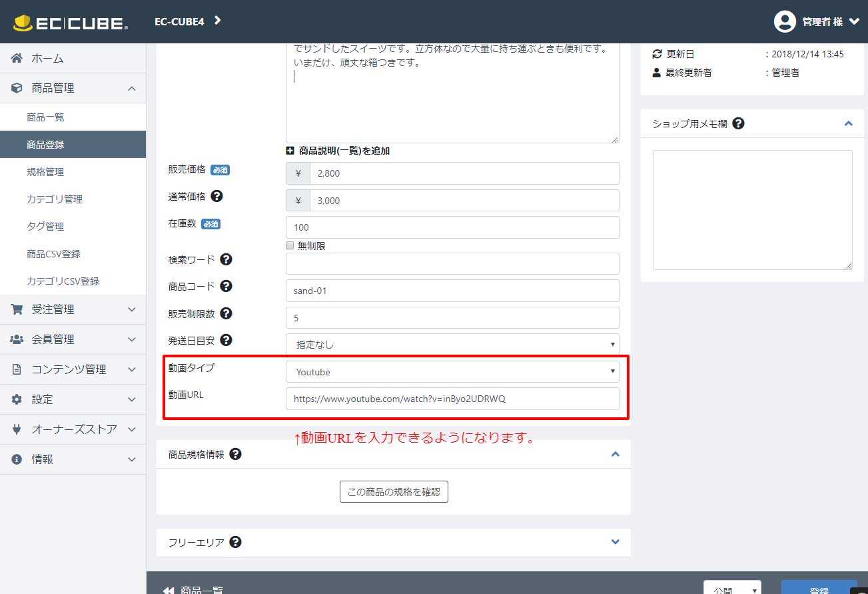
Task: Click the 在庫数 input field
Action: [452, 227]
